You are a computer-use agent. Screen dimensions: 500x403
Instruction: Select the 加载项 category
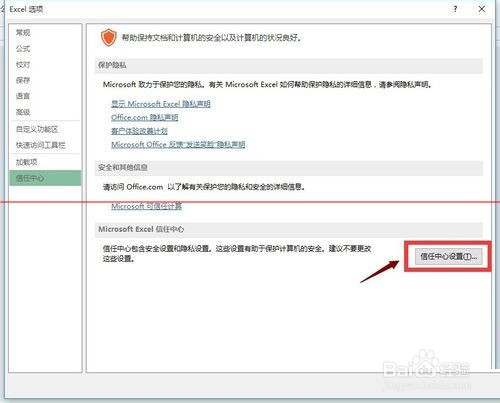coord(27,162)
